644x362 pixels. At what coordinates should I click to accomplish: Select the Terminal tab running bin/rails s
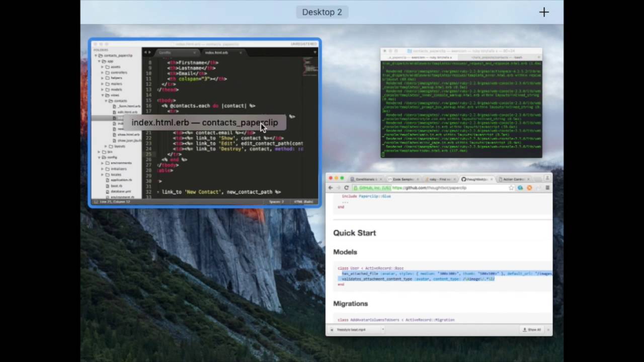pos(420,57)
